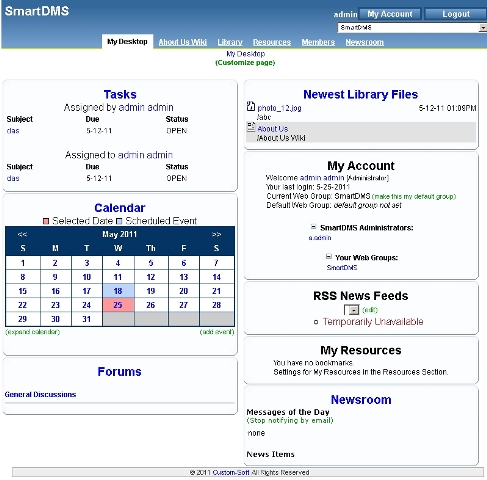The image size is (487, 480).
Task: Open the Forums panel heading link
Action: (x=119, y=372)
